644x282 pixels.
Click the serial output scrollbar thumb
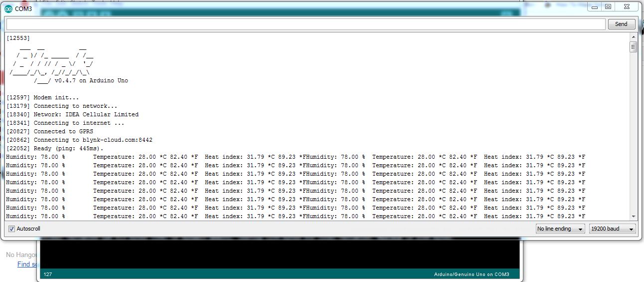pos(633,47)
